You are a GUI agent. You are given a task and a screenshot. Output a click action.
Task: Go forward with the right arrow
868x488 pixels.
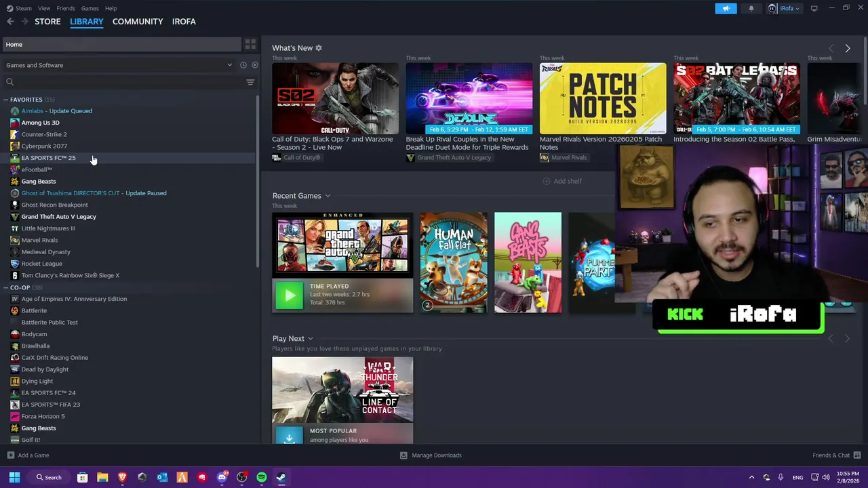click(x=24, y=22)
